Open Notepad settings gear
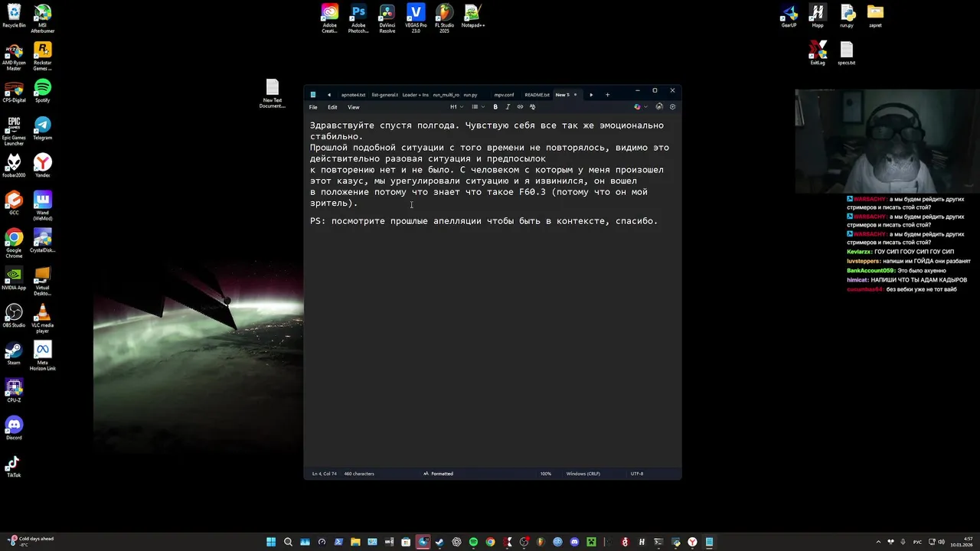The image size is (980, 551). tap(672, 107)
